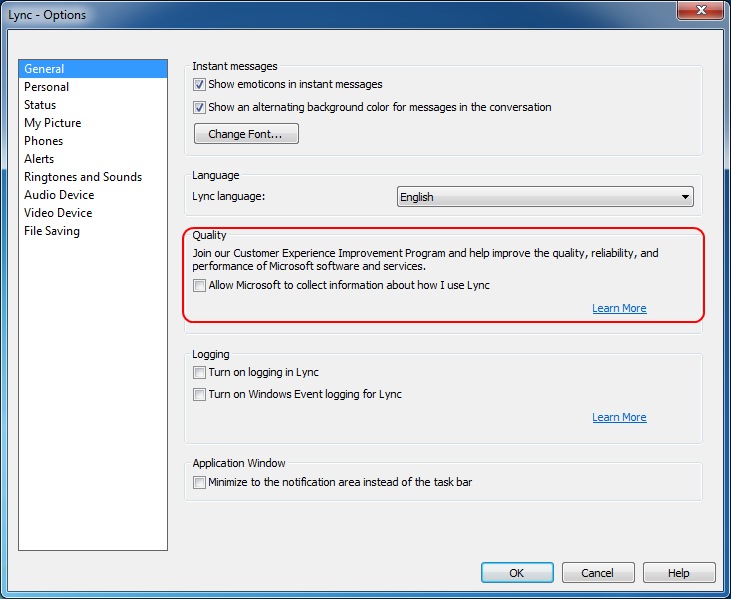Enable Windows Event logging for Lync
Image resolution: width=731 pixels, height=599 pixels.
pyautogui.click(x=199, y=394)
